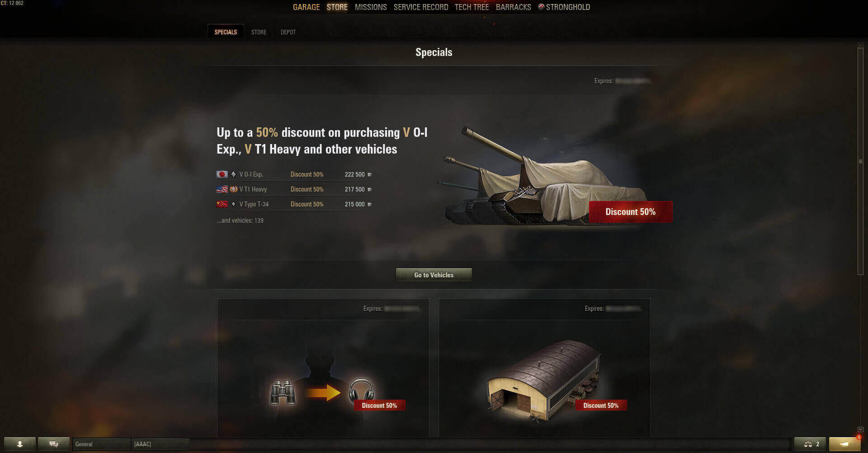Select the [AAAC] clan chat tab
Image resolution: width=868 pixels, height=453 pixels.
pos(160,444)
